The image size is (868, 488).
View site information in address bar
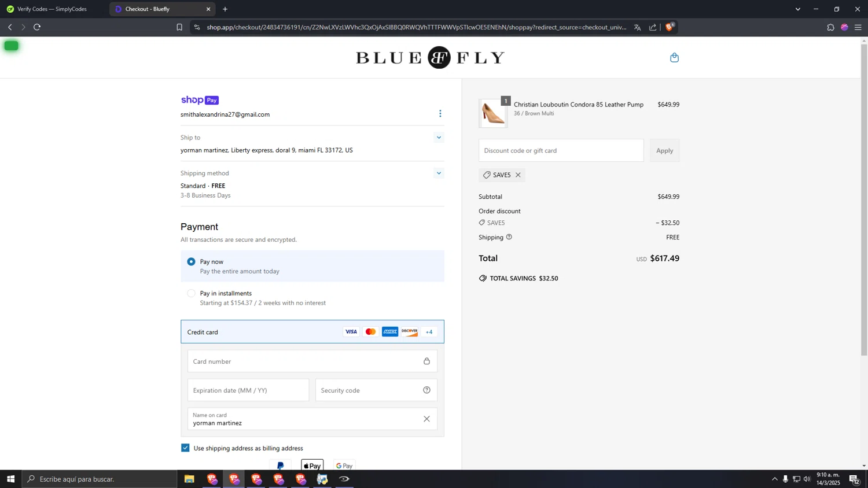click(x=197, y=27)
